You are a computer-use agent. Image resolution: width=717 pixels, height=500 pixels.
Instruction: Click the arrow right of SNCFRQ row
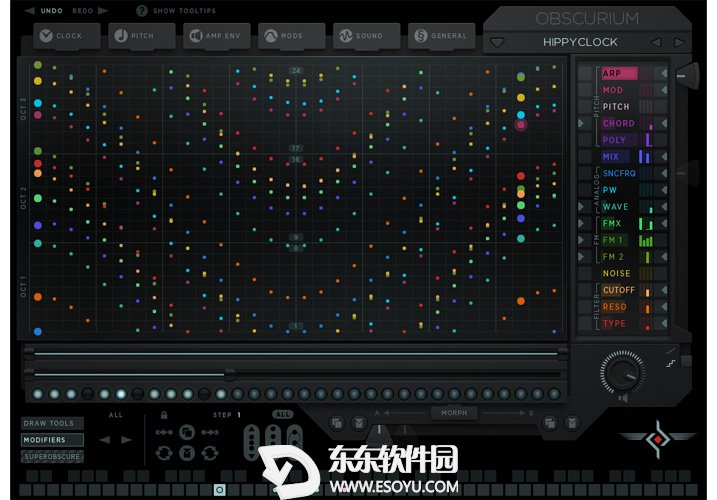(663, 173)
